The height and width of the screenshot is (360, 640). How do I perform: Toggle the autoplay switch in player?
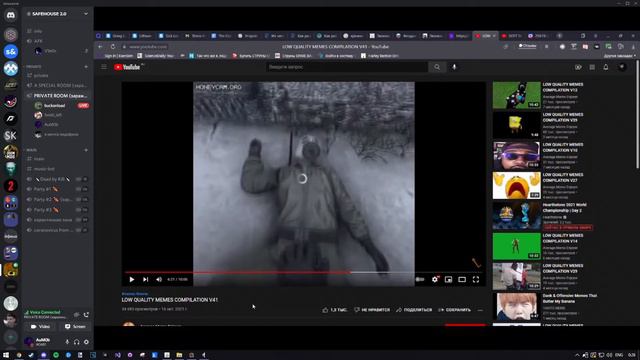click(420, 280)
